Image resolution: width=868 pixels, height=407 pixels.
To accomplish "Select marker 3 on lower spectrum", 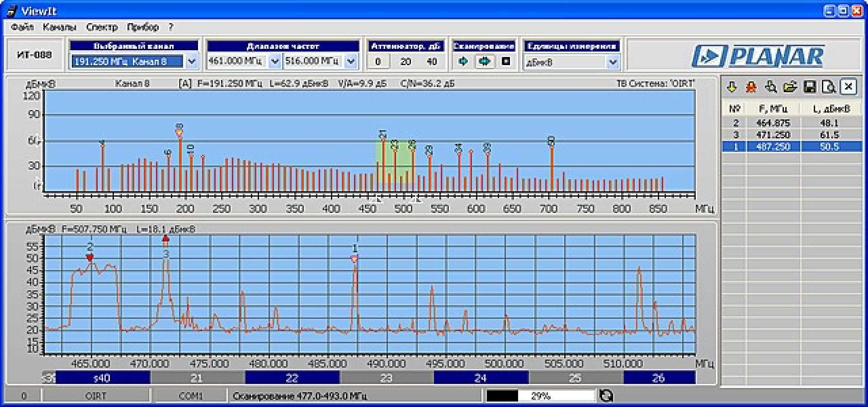I will [x=165, y=238].
